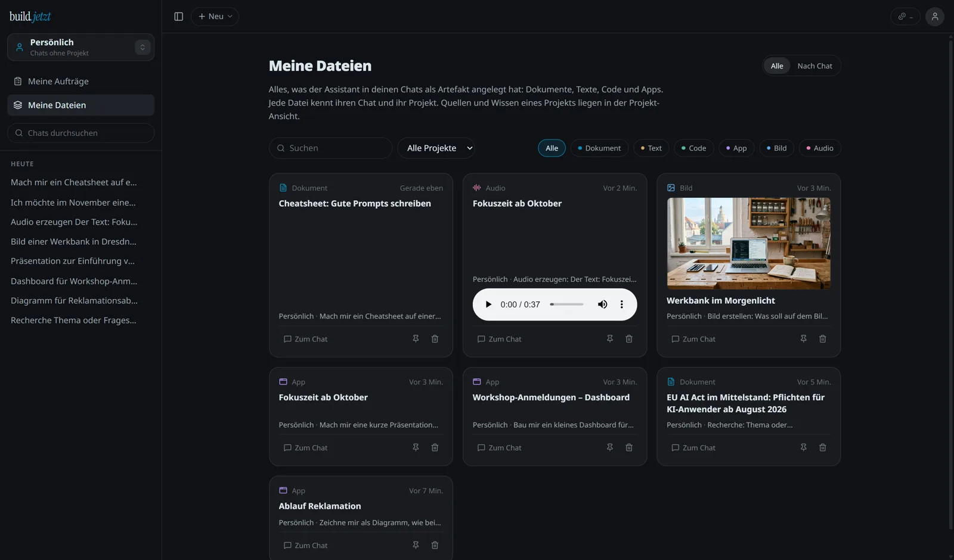Open chat Präsentation zur Einführung v...
Viewport: 954px width, 560px height.
pyautogui.click(x=73, y=262)
